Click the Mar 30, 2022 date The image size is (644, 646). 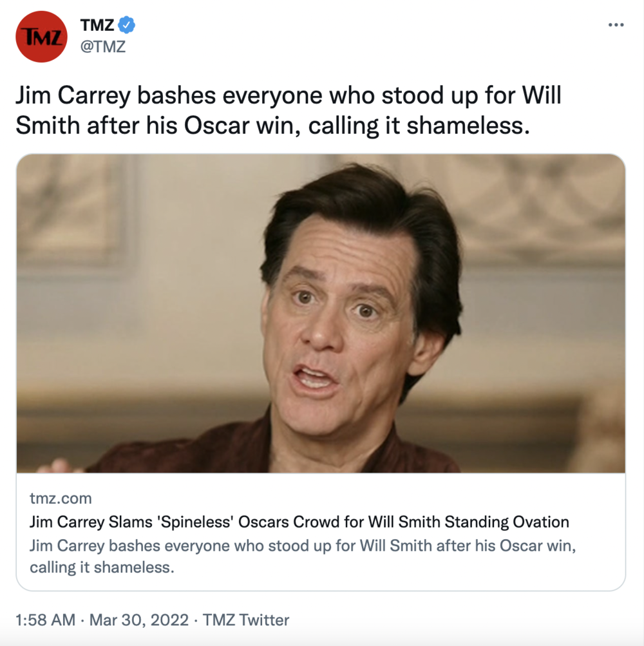(x=139, y=620)
